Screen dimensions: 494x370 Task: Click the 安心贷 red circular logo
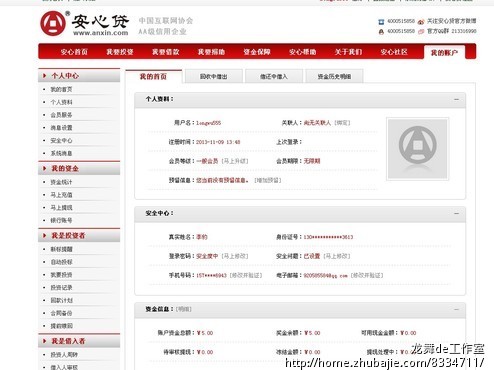tap(53, 23)
